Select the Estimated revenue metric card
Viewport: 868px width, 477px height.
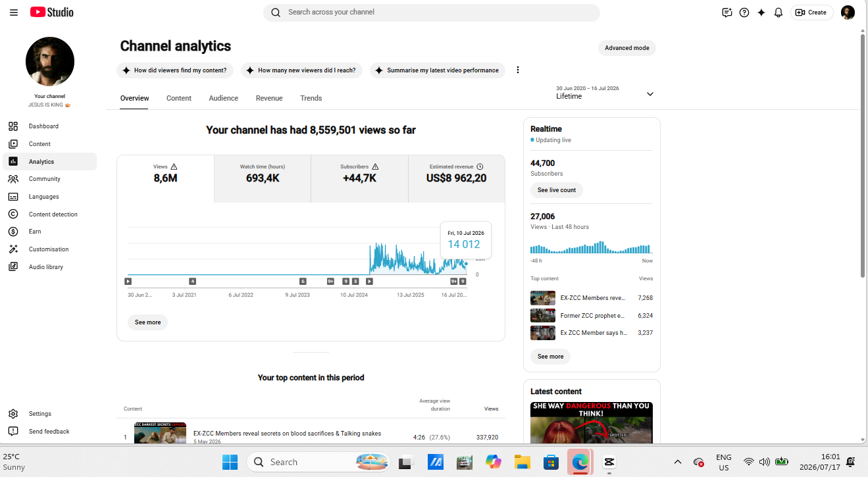pyautogui.click(x=457, y=179)
